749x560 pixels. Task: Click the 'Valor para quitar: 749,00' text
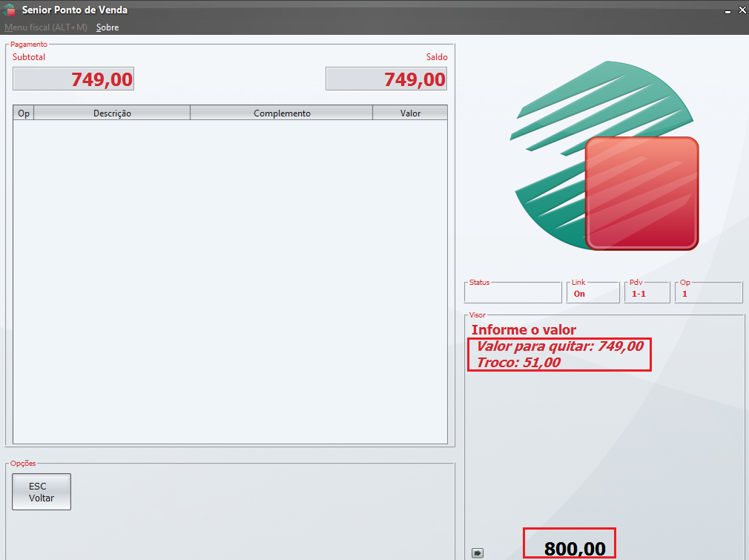[x=560, y=346]
